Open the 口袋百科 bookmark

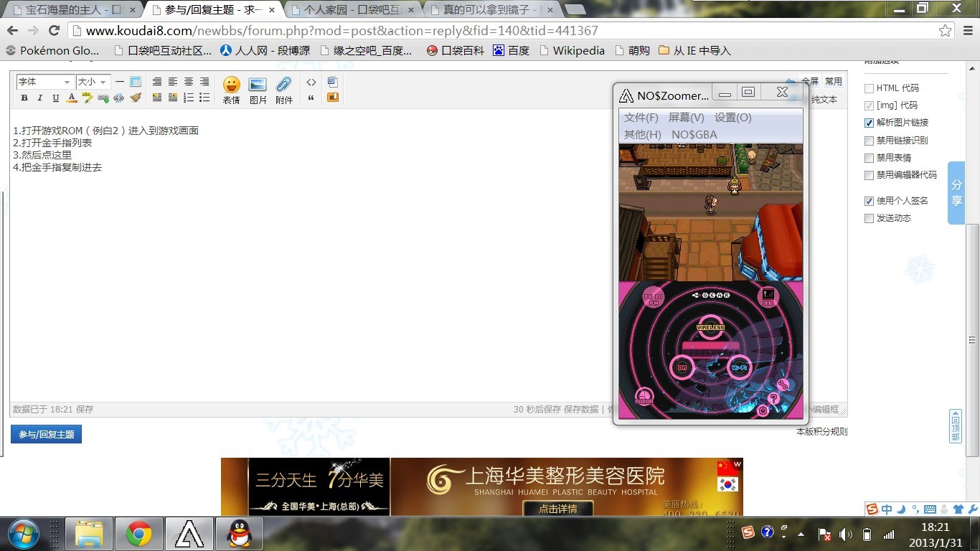[x=456, y=51]
